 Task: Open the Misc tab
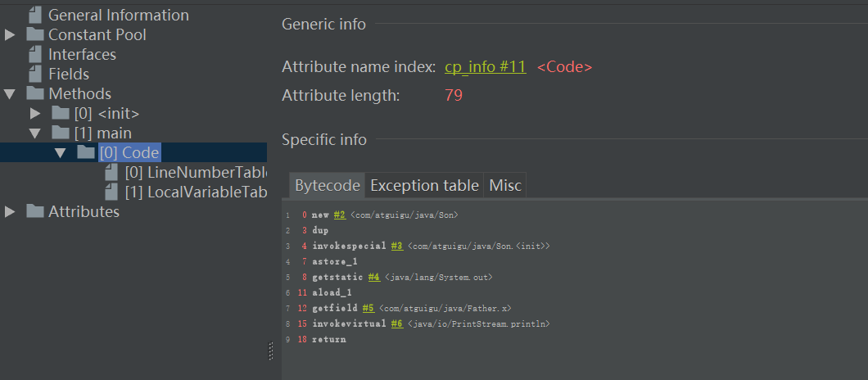pyautogui.click(x=505, y=185)
